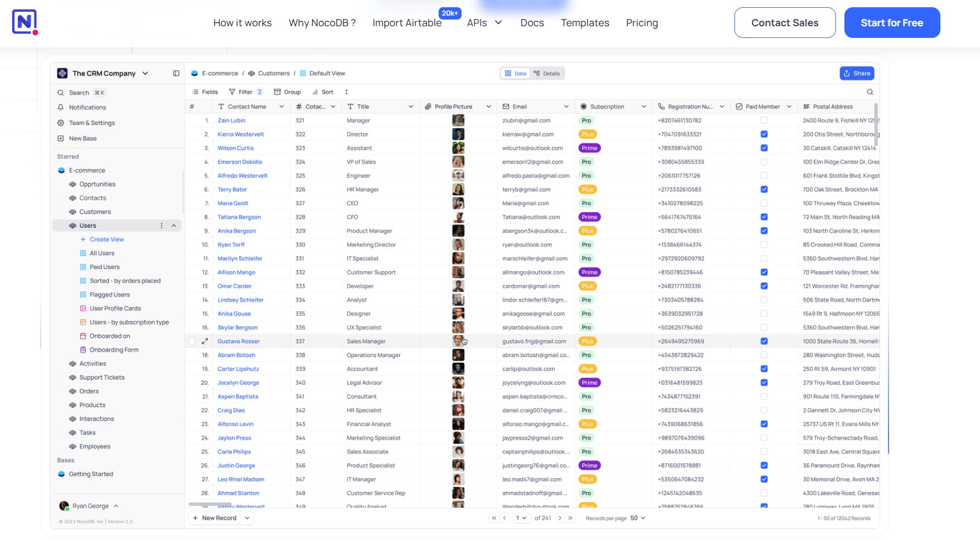This screenshot has width=980, height=540.
Task: Click the Notifications bell icon
Action: coord(61,107)
